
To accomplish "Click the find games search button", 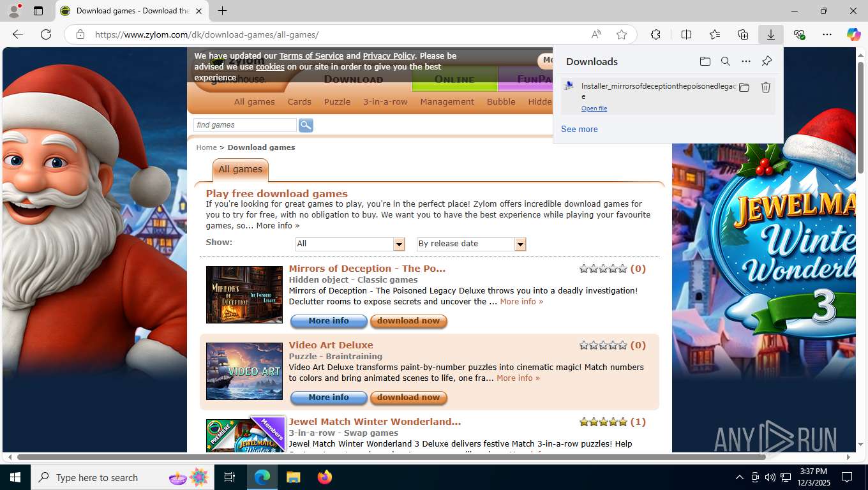I will point(306,125).
